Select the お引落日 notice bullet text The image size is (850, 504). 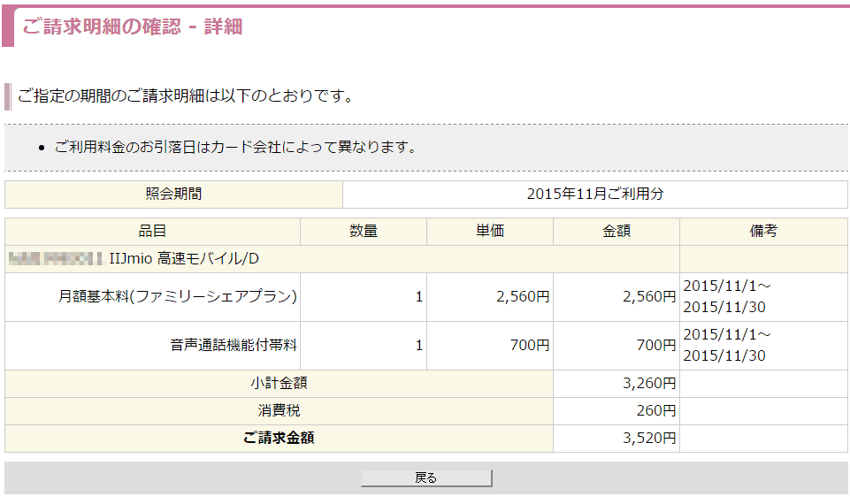click(235, 147)
